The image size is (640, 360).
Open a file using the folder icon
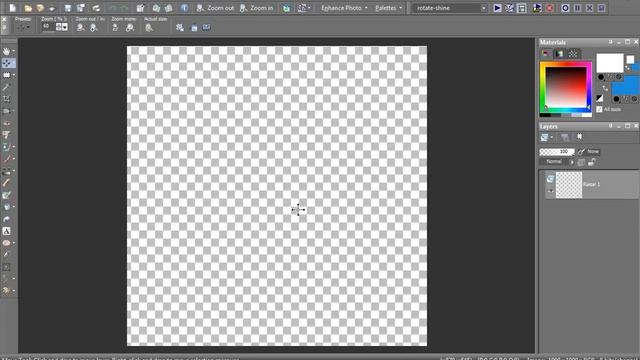28,8
